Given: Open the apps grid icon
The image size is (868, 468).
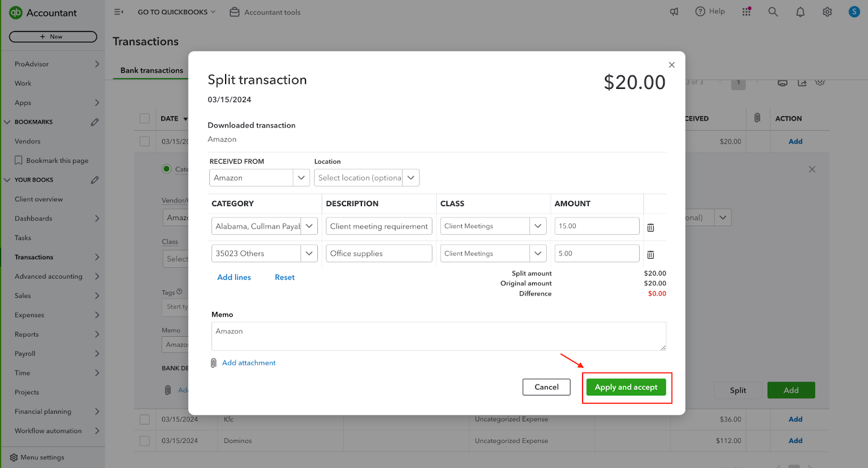Looking at the screenshot, I should (746, 11).
